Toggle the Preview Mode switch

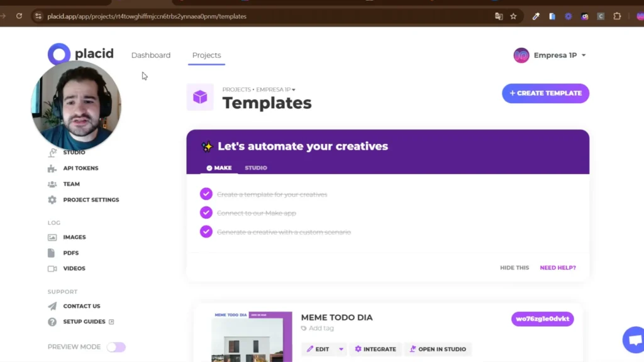click(x=116, y=347)
